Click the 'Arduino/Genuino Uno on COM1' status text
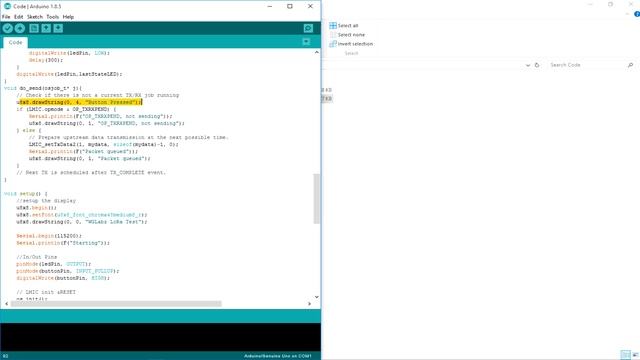640x360 pixels. click(x=278, y=356)
